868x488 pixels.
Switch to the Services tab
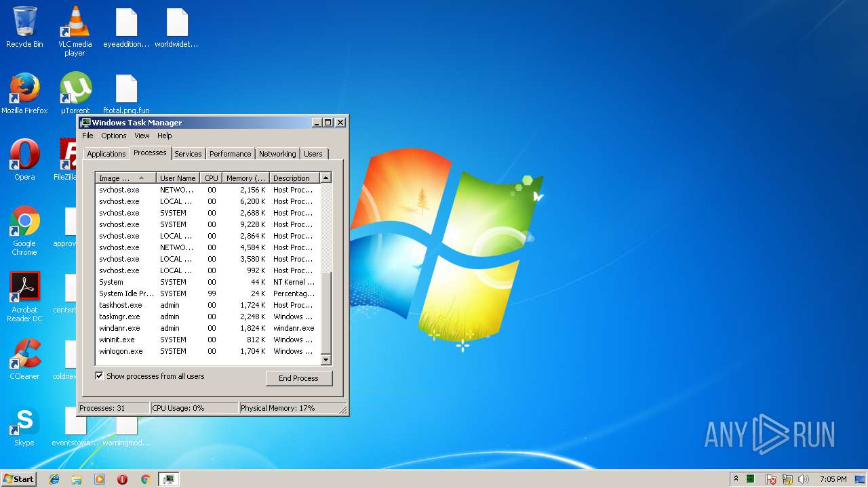pos(188,154)
